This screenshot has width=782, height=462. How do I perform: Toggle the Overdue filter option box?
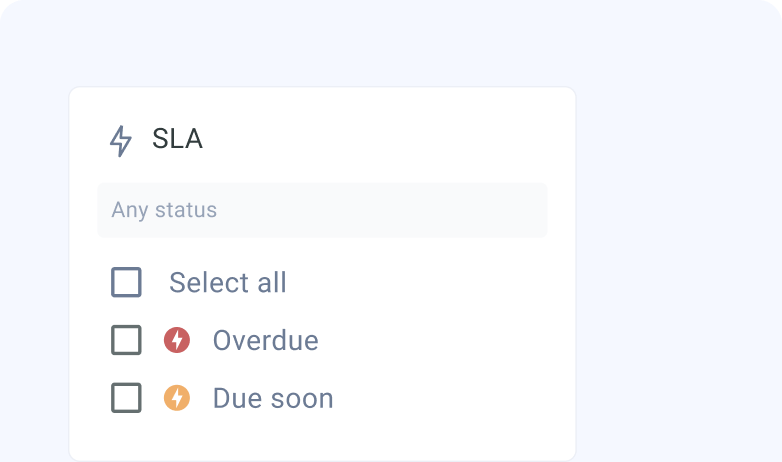126,340
